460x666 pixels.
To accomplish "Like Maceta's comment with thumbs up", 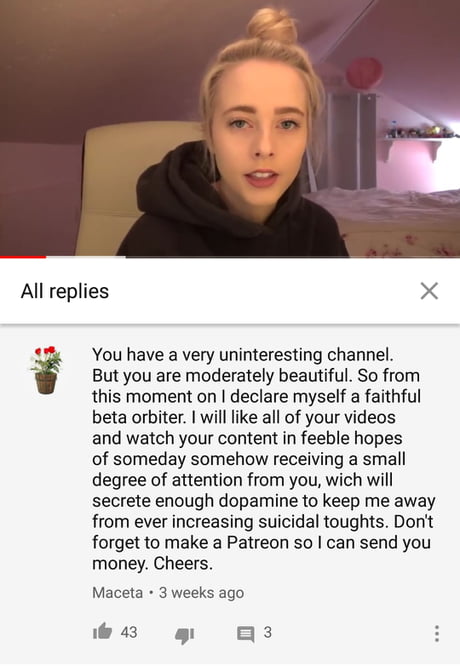I will tap(102, 631).
